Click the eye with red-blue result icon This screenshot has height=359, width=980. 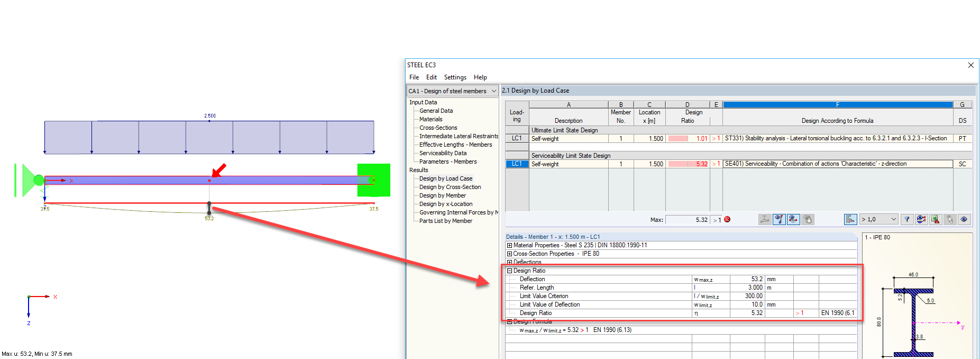[921, 219]
